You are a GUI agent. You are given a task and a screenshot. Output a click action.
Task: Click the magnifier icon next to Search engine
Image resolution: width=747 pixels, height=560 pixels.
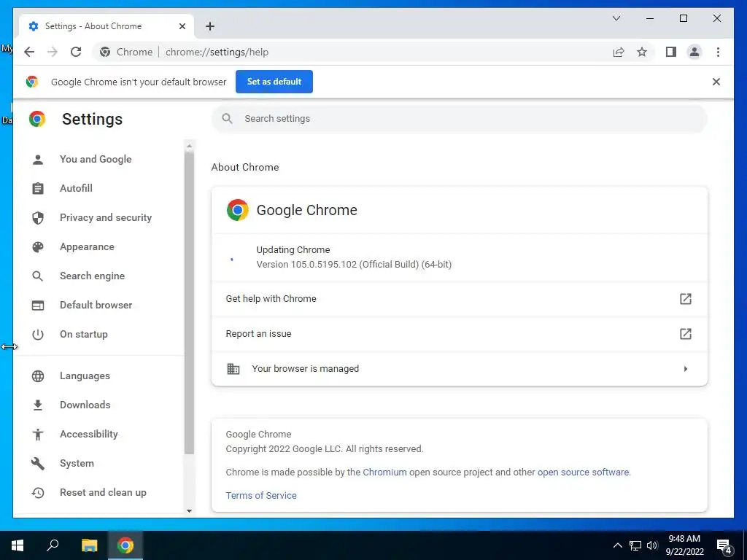[38, 276]
